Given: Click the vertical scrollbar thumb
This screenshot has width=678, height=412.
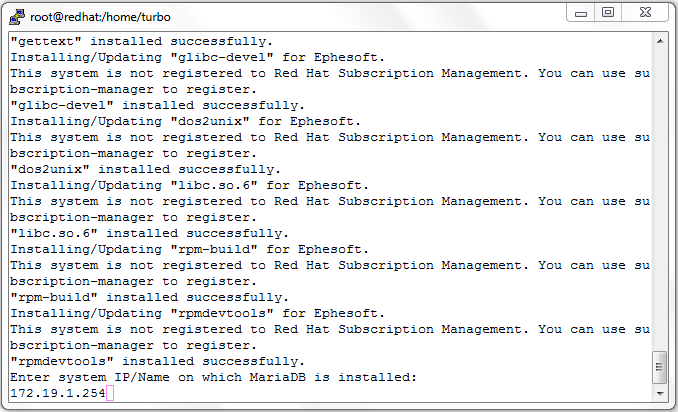Looking at the screenshot, I should pyautogui.click(x=660, y=367).
